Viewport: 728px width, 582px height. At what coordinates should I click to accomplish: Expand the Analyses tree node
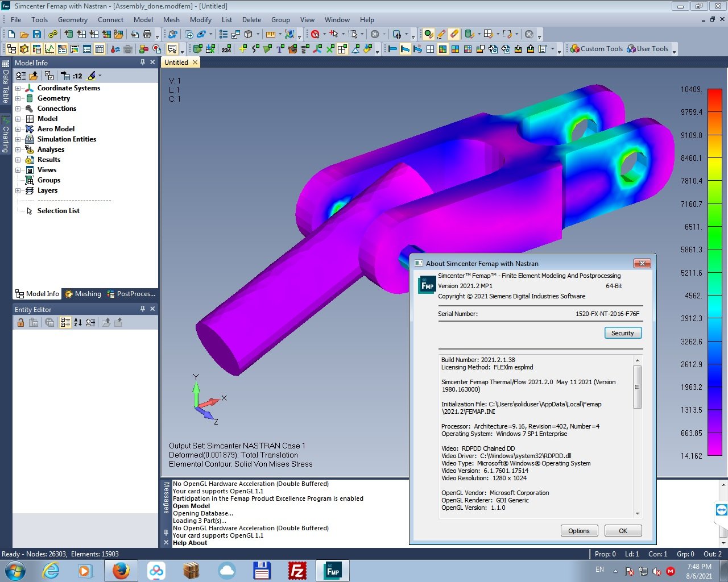point(18,149)
